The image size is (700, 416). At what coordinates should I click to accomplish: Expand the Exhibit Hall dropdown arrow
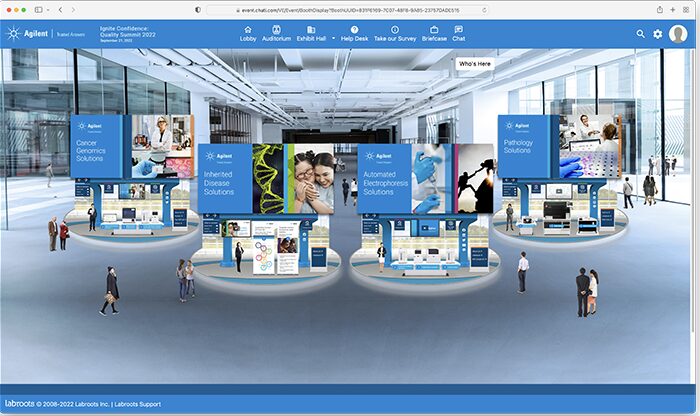(x=333, y=38)
